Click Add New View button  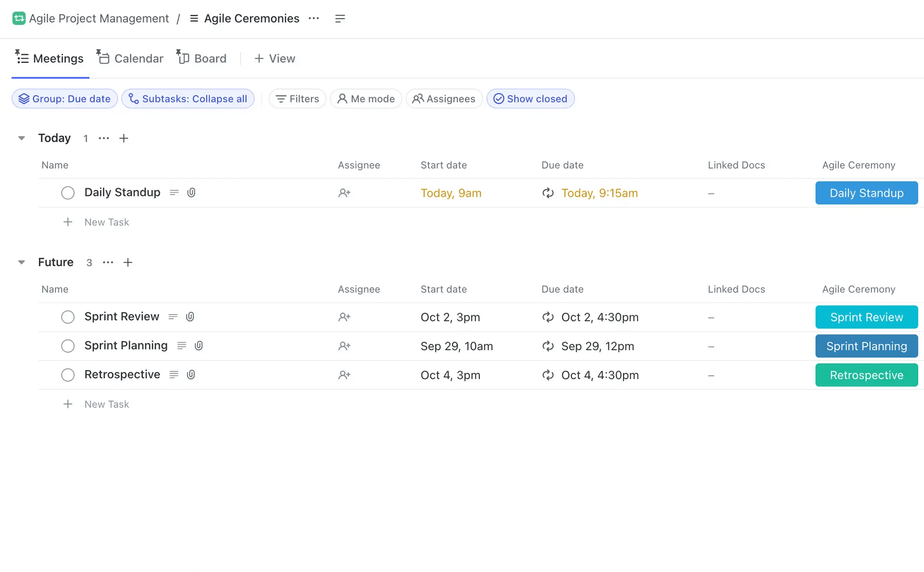[x=275, y=58]
